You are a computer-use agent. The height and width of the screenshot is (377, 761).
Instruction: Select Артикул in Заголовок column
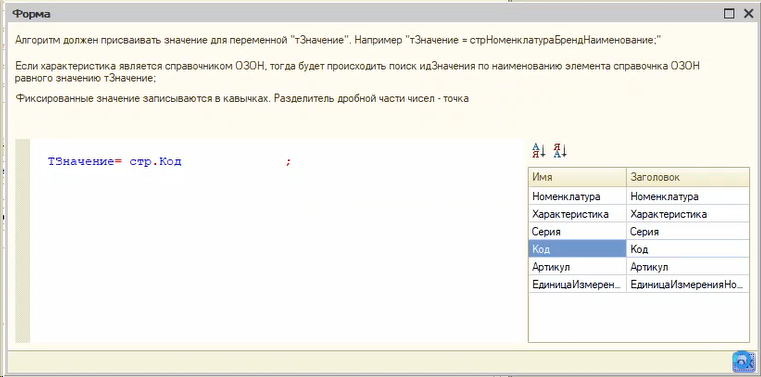click(688, 267)
